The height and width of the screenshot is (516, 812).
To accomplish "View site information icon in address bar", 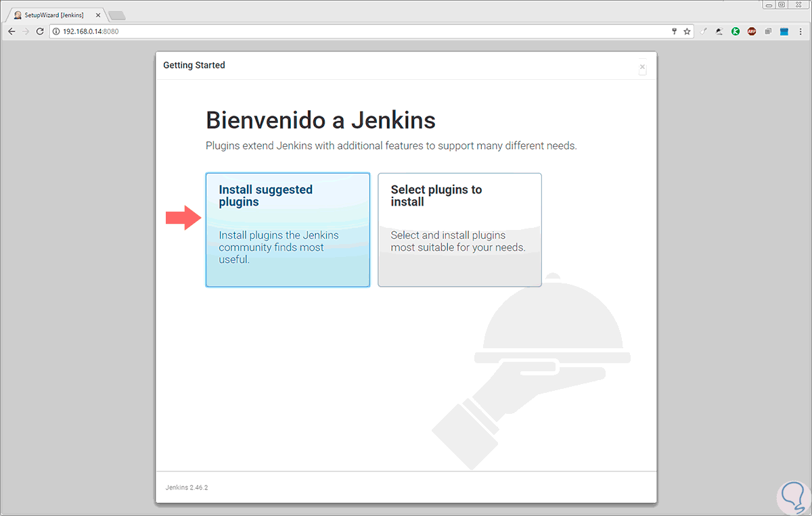I will (x=57, y=31).
